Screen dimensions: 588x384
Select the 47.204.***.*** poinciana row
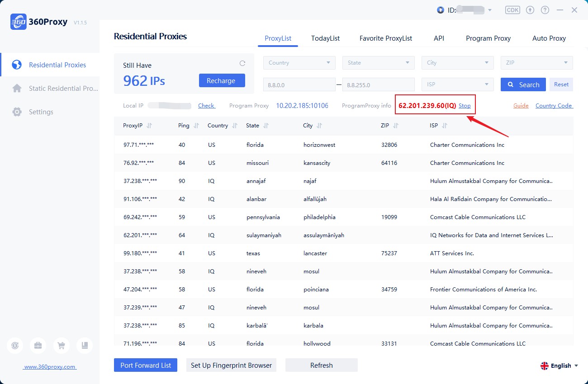(344, 290)
